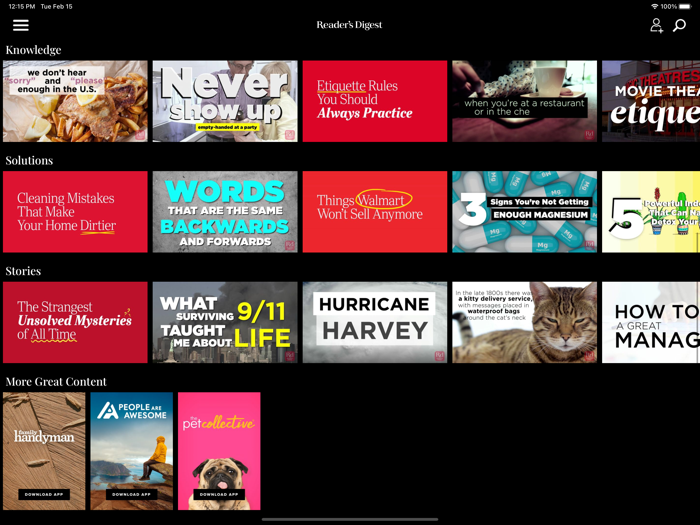Open the 'sorry and please' fish and chips video
Image resolution: width=700 pixels, height=525 pixels.
tap(75, 101)
